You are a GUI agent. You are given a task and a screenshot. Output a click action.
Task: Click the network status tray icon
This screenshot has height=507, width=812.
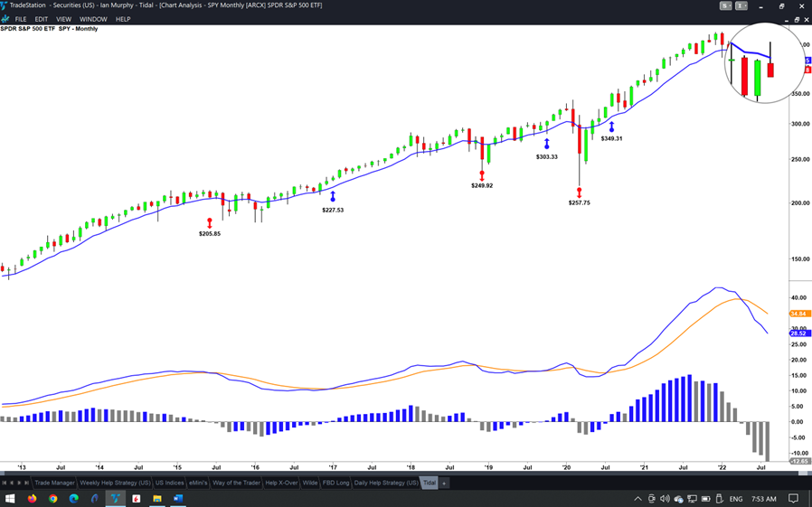693,499
